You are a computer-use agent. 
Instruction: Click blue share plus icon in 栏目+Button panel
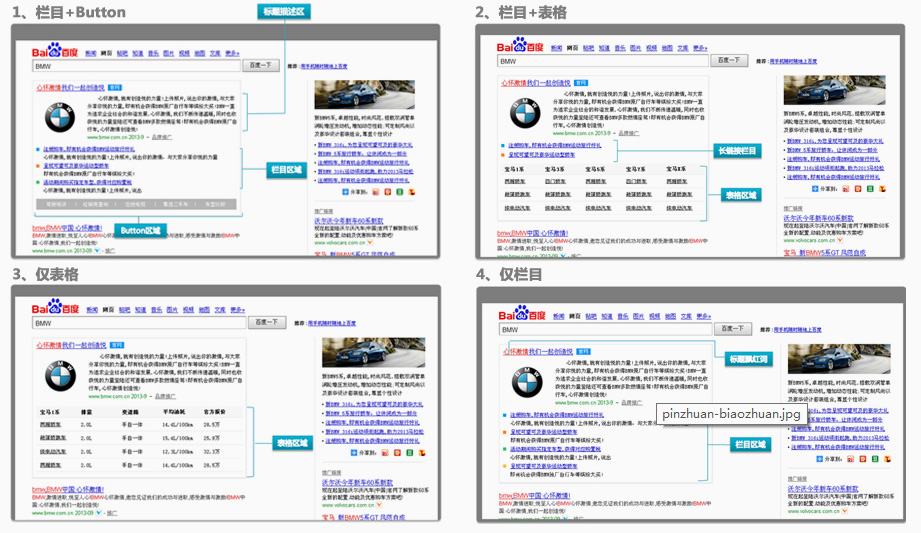[x=345, y=192]
